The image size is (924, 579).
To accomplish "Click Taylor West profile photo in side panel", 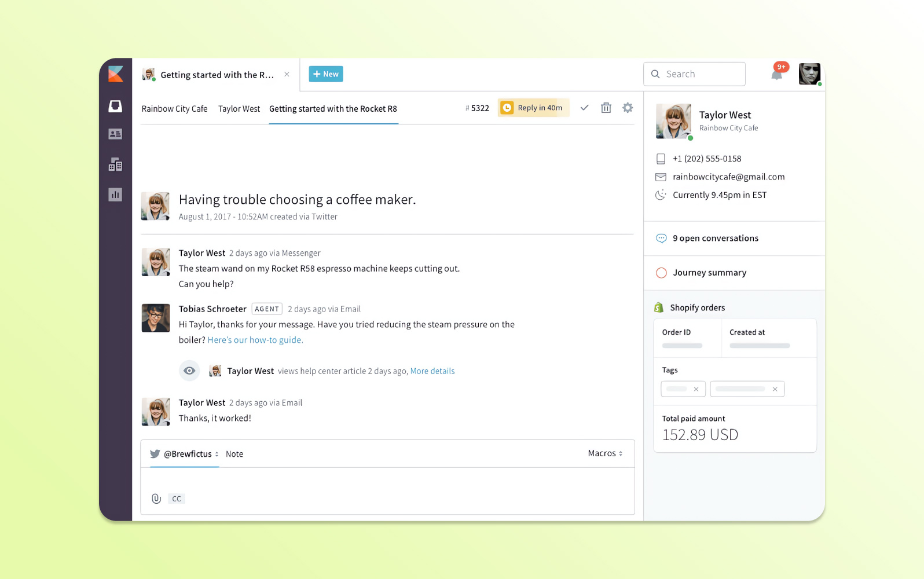I will (673, 121).
